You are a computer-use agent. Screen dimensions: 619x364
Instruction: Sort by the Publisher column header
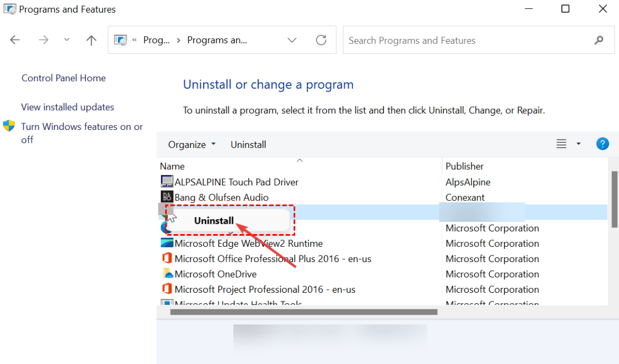[465, 167]
